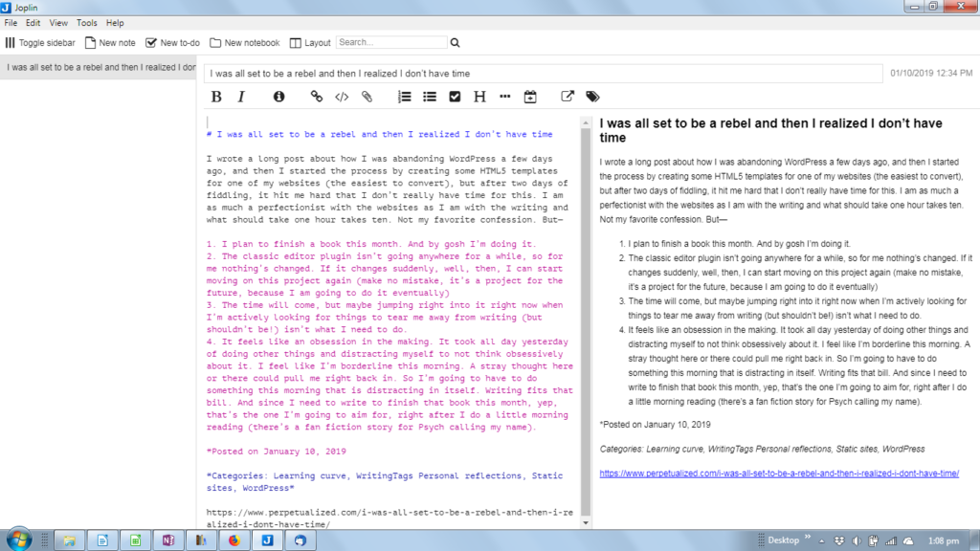Insert a checkbox item in the note
The image size is (980, 551).
coord(455,97)
